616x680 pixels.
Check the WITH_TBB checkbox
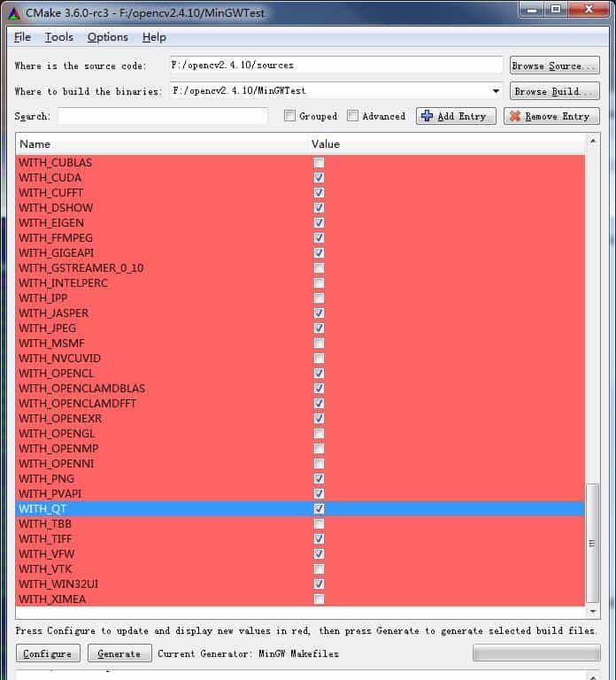(x=319, y=523)
